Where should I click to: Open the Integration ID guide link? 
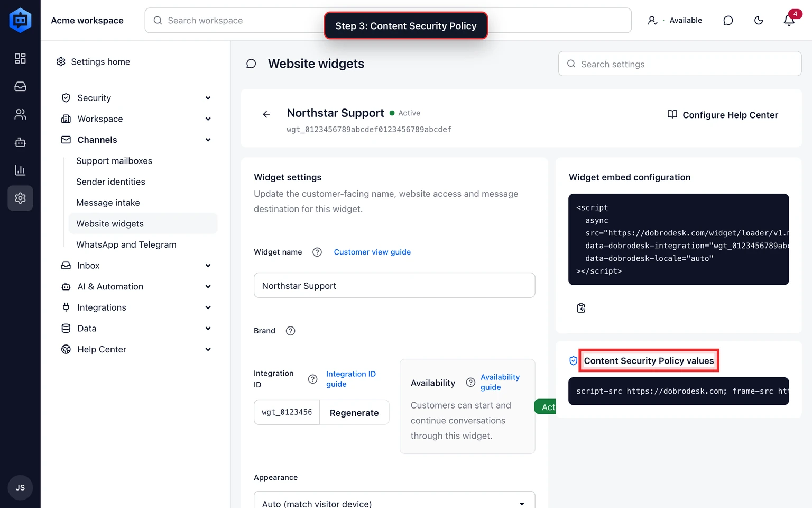351,379
